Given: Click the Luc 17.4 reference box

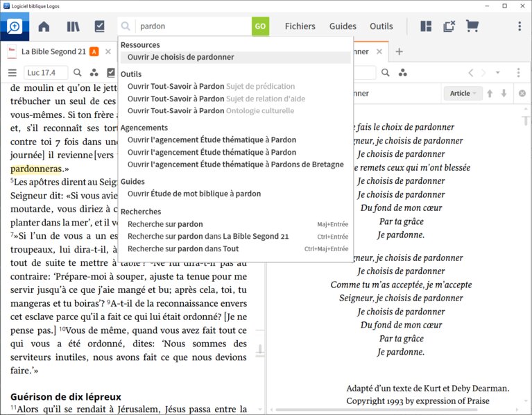Looking at the screenshot, I should click(46, 73).
